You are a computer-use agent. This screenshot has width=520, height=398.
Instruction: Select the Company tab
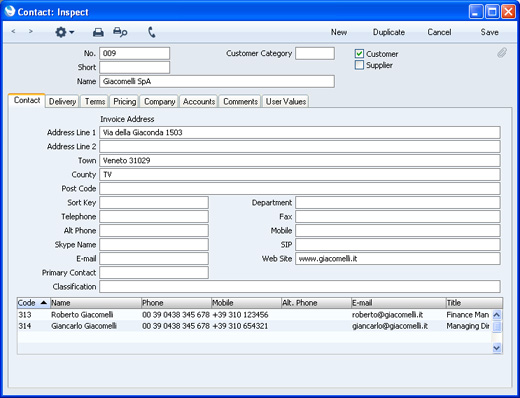coord(159,101)
